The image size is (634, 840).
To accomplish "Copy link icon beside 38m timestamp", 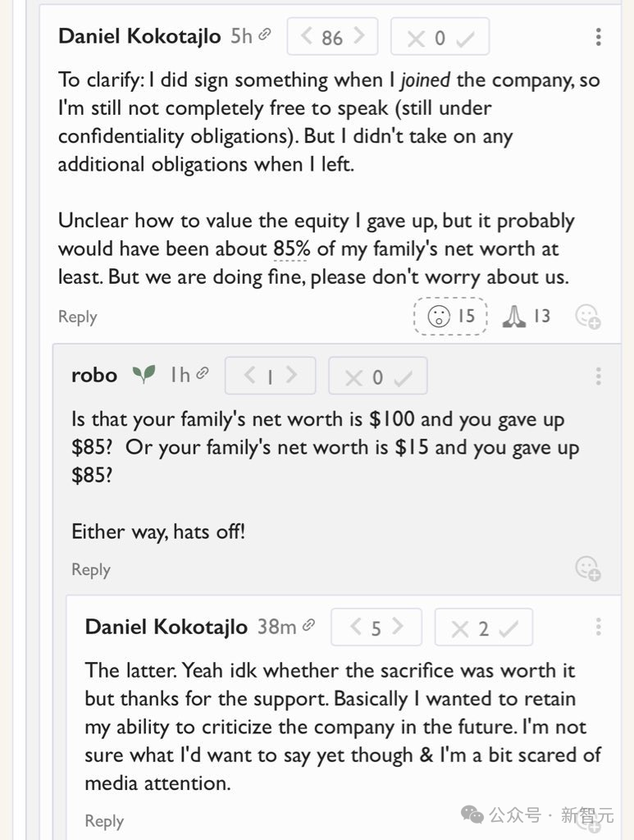I will pos(309,626).
